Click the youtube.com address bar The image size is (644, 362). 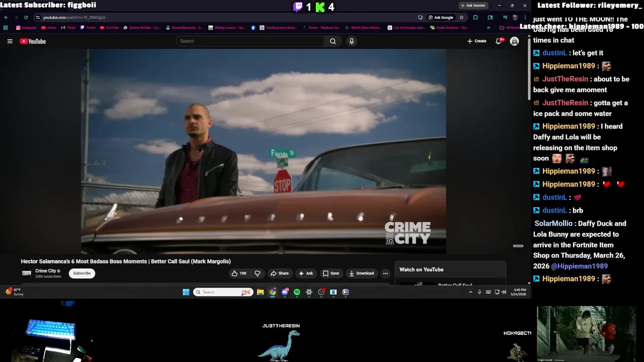coord(226,18)
